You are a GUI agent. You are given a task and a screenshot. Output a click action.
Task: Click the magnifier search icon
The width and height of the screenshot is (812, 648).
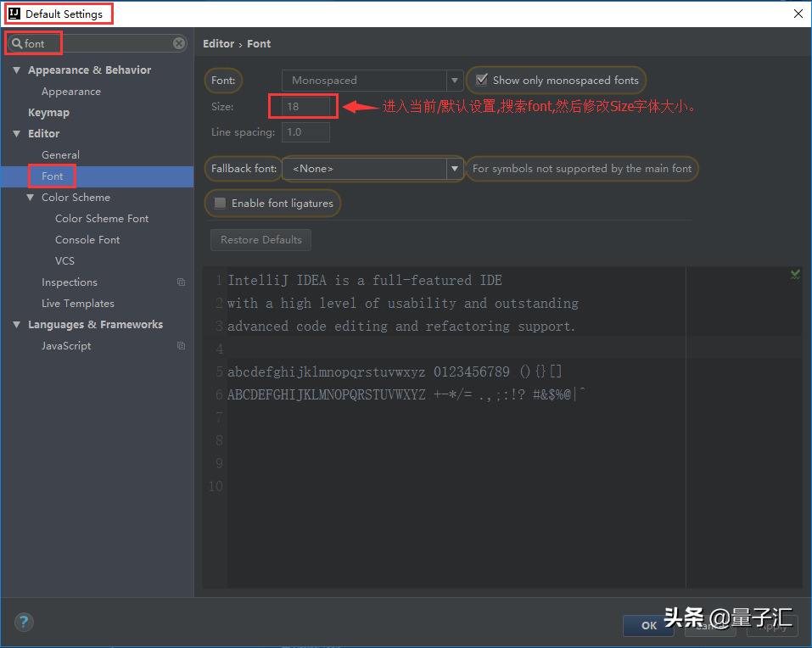[x=17, y=43]
